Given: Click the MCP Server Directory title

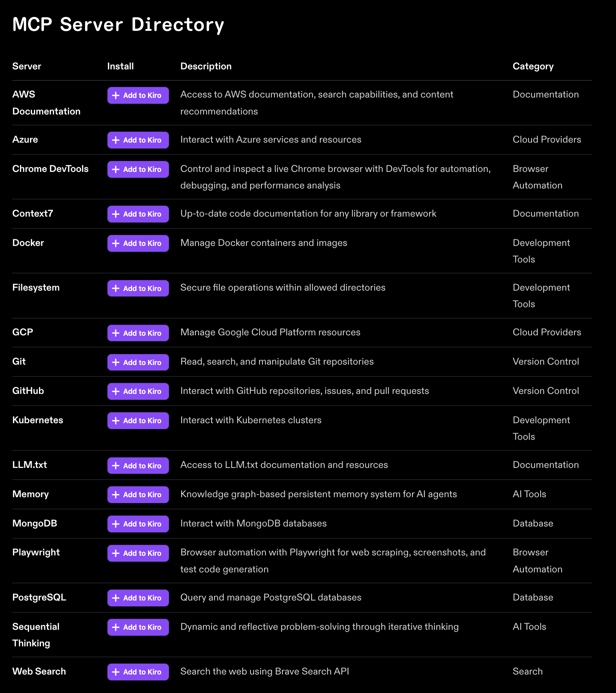Looking at the screenshot, I should (118, 24).
